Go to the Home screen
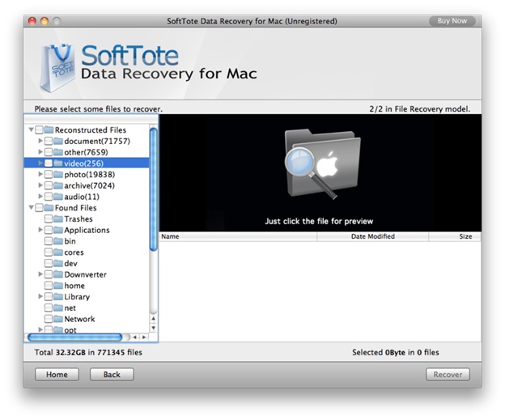 click(57, 374)
